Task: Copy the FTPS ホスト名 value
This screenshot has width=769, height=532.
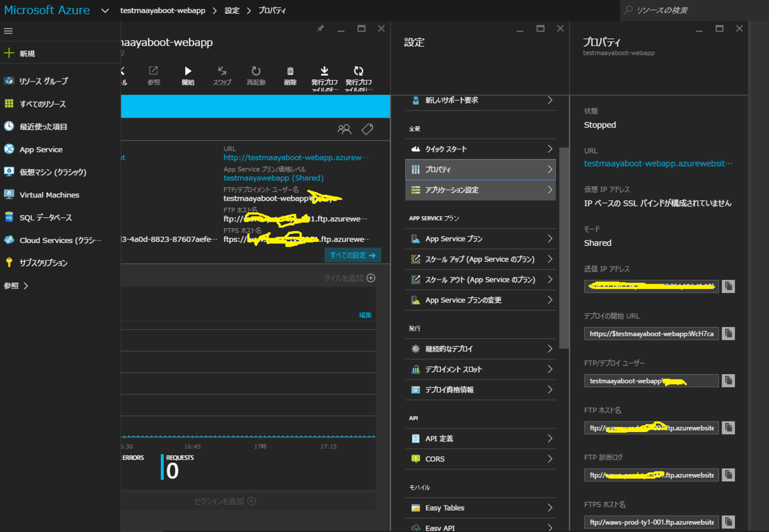Action: click(x=728, y=522)
